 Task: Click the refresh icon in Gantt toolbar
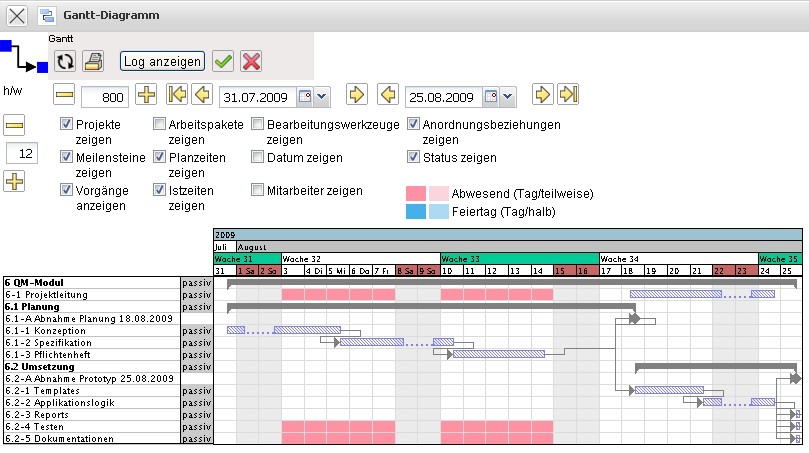[65, 62]
